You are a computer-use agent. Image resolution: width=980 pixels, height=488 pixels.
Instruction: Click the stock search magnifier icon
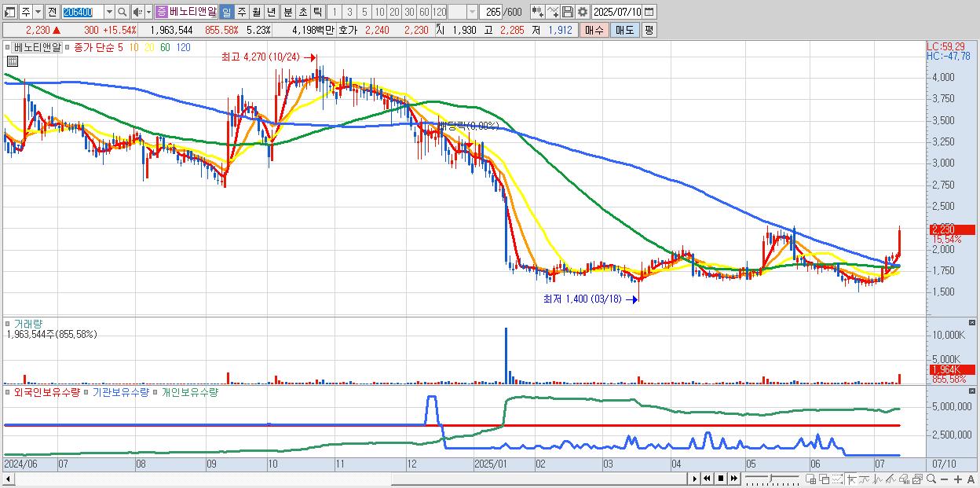coord(122,12)
